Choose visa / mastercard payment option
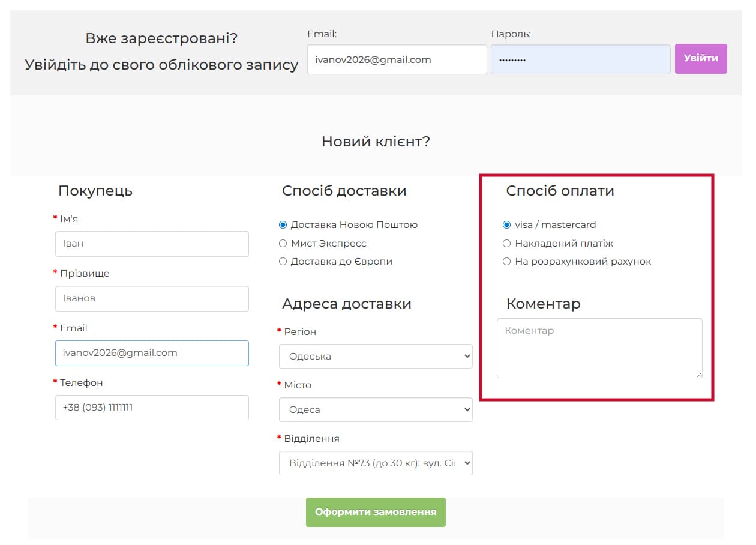 [506, 225]
